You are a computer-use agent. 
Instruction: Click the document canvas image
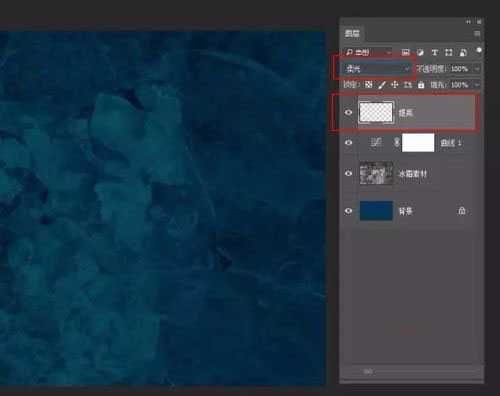tap(163, 208)
